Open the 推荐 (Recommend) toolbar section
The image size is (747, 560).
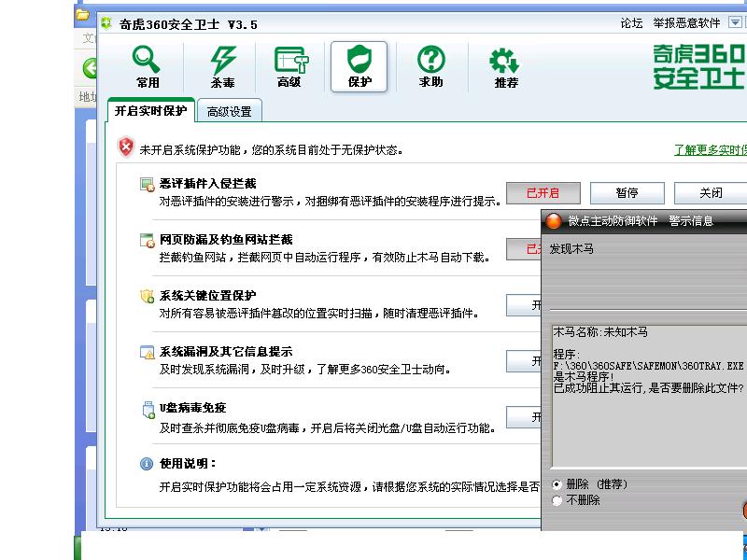tap(505, 66)
